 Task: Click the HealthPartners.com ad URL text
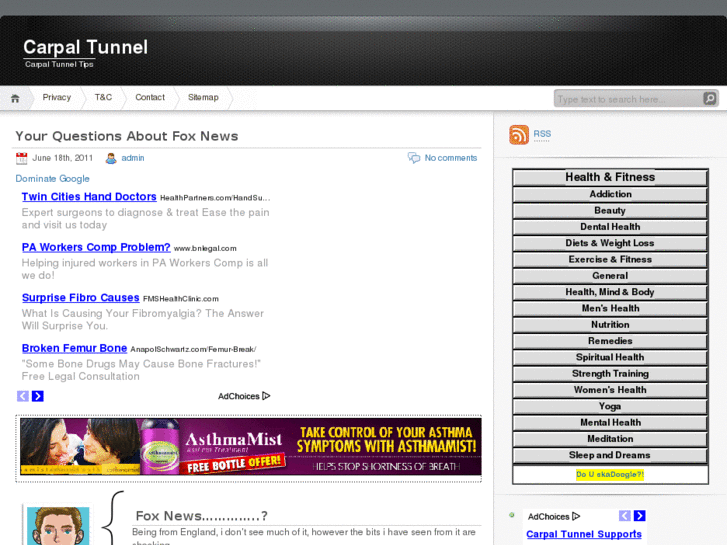pos(215,198)
